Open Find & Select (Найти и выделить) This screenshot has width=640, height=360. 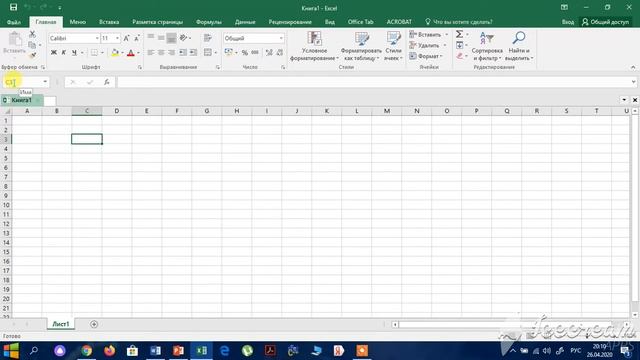click(519, 46)
